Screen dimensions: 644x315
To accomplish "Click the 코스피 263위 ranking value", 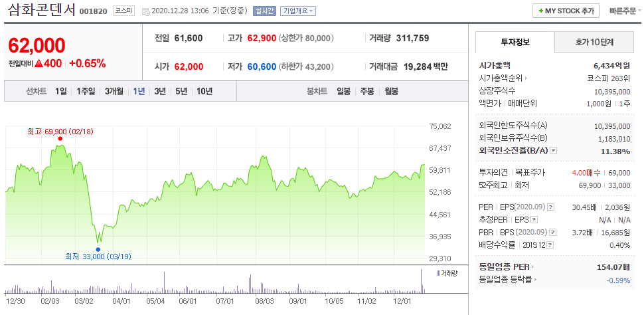I will [x=609, y=78].
